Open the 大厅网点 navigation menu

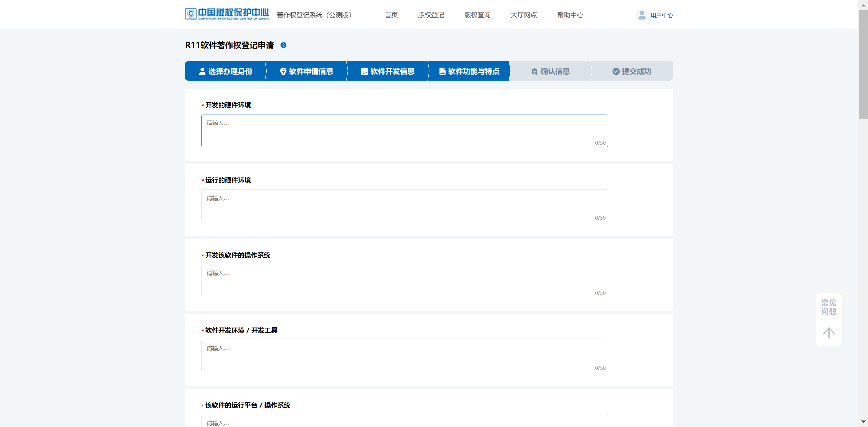tap(524, 15)
